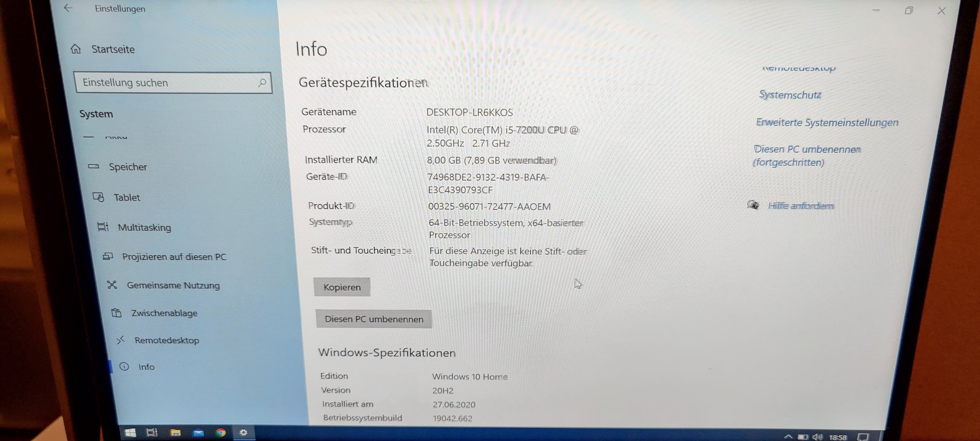Click the device name 'DESKTOP-LR6KKOS'

(x=470, y=112)
